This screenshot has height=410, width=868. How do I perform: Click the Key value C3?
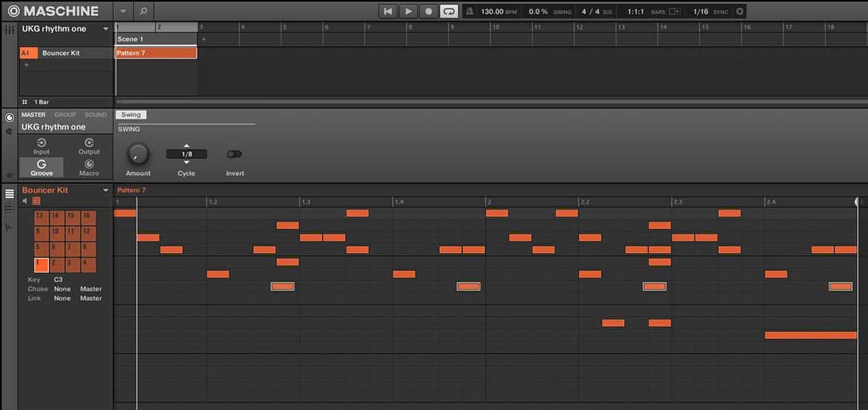pos(58,280)
